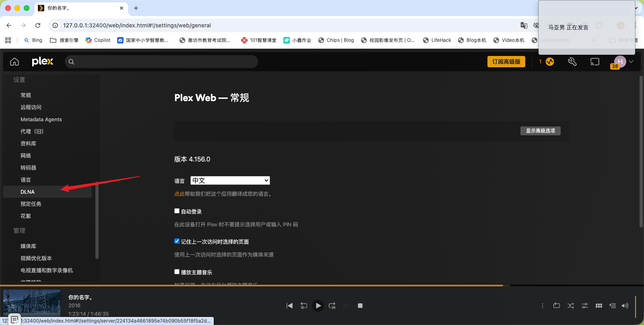The image size is (644, 325).
Task: Skip to previous track in player
Action: coord(289,306)
